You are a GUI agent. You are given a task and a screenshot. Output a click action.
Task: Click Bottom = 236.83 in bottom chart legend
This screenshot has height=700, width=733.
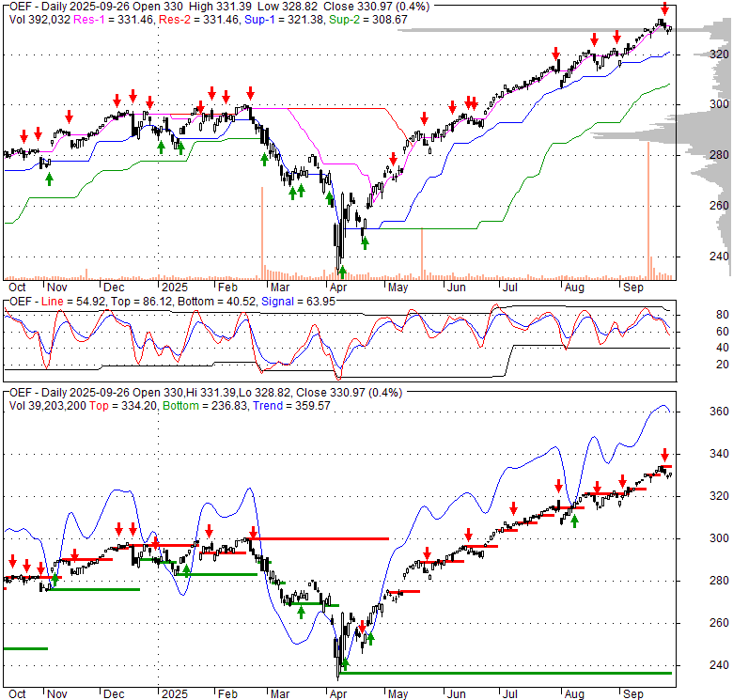pyautogui.click(x=206, y=406)
